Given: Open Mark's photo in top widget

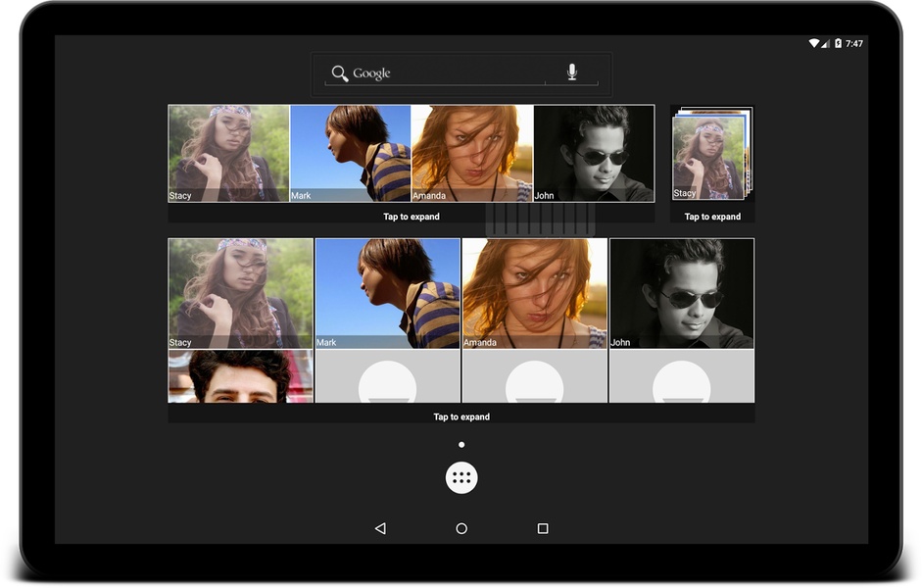Looking at the screenshot, I should tap(351, 154).
